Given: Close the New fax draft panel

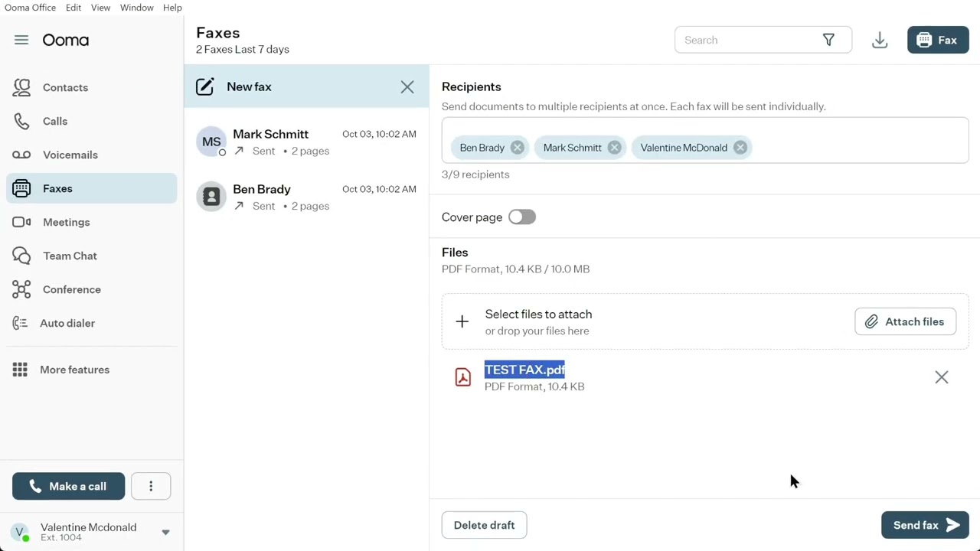Looking at the screenshot, I should point(407,86).
